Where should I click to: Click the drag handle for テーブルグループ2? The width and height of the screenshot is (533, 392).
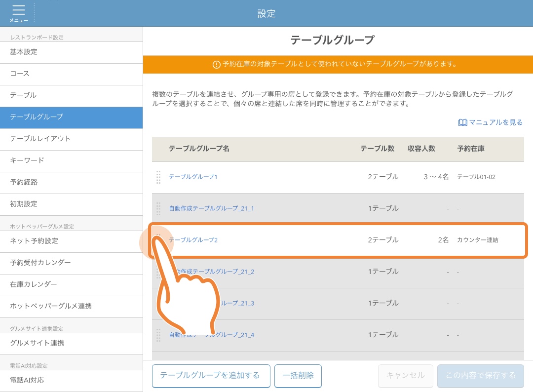pos(158,240)
